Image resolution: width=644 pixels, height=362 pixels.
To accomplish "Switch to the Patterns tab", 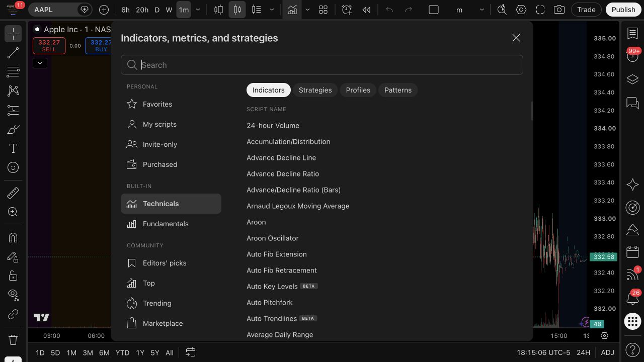I will 398,90.
